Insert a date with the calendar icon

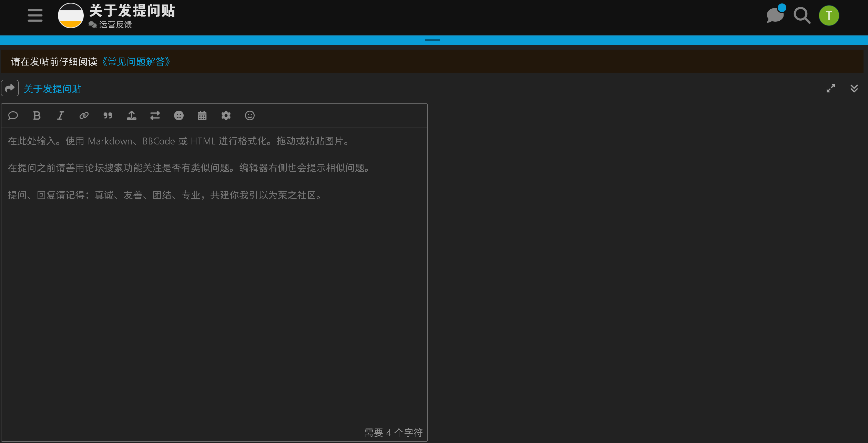(x=202, y=115)
